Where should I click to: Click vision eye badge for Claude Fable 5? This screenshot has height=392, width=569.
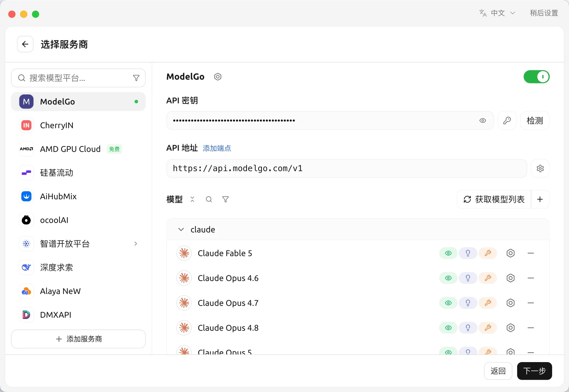(448, 253)
